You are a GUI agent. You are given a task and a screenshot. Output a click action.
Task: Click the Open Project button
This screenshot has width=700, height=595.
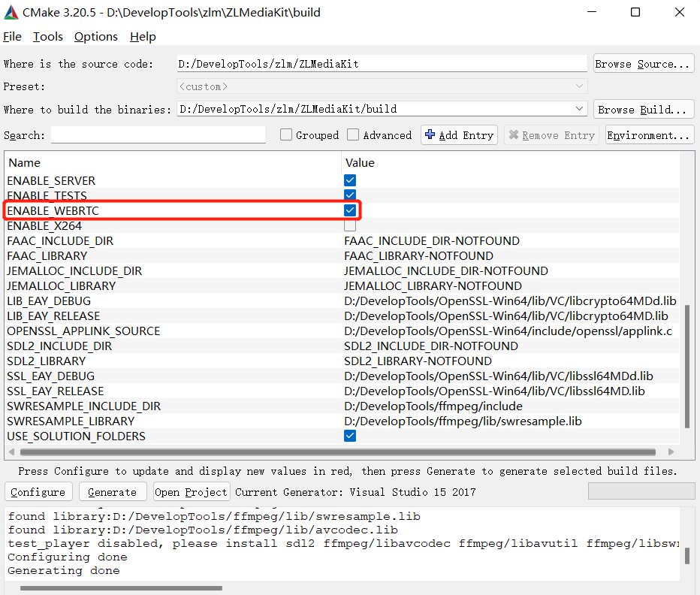[x=192, y=492]
